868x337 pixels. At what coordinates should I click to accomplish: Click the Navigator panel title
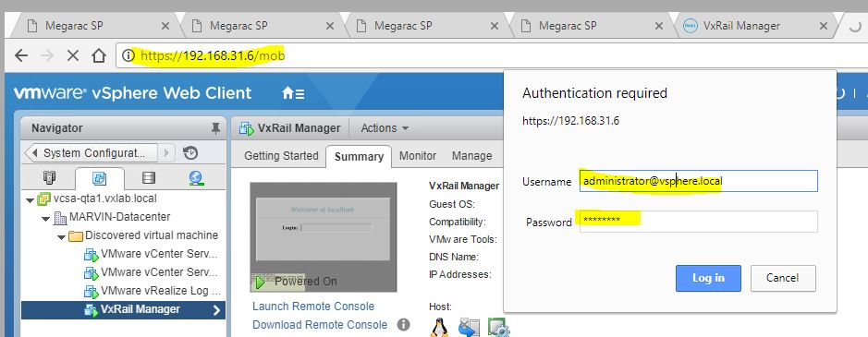click(57, 128)
